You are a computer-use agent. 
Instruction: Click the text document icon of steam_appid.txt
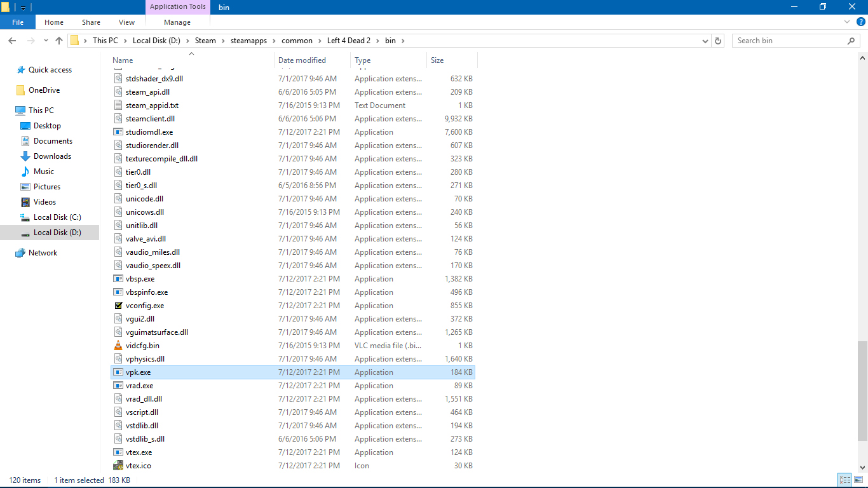click(x=118, y=105)
